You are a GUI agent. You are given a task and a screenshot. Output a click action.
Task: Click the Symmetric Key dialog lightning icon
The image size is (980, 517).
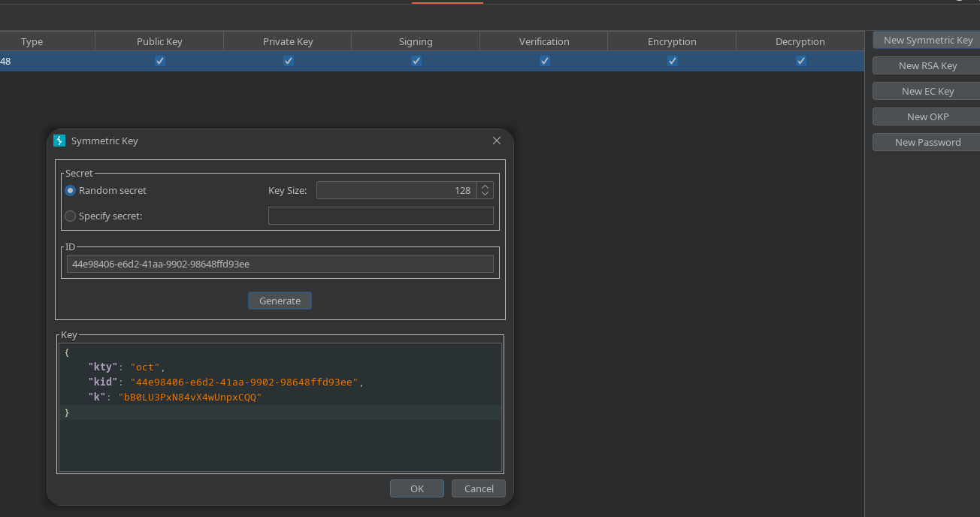click(x=59, y=141)
